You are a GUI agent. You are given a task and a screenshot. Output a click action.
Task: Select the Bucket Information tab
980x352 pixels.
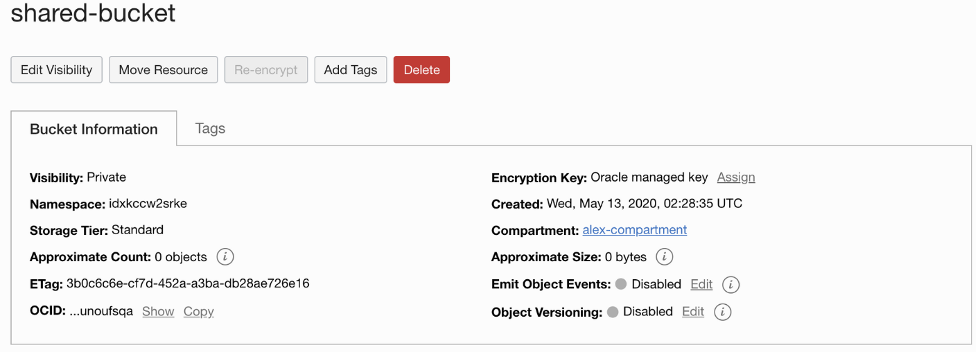(94, 129)
